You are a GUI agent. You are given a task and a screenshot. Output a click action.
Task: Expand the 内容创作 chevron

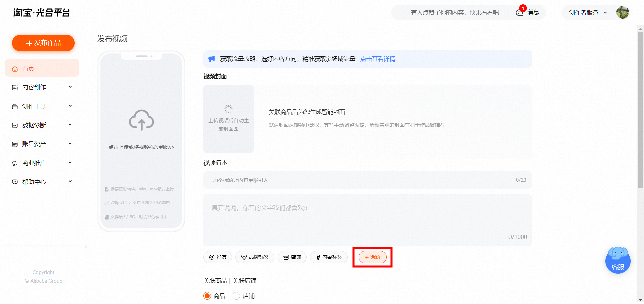70,87
